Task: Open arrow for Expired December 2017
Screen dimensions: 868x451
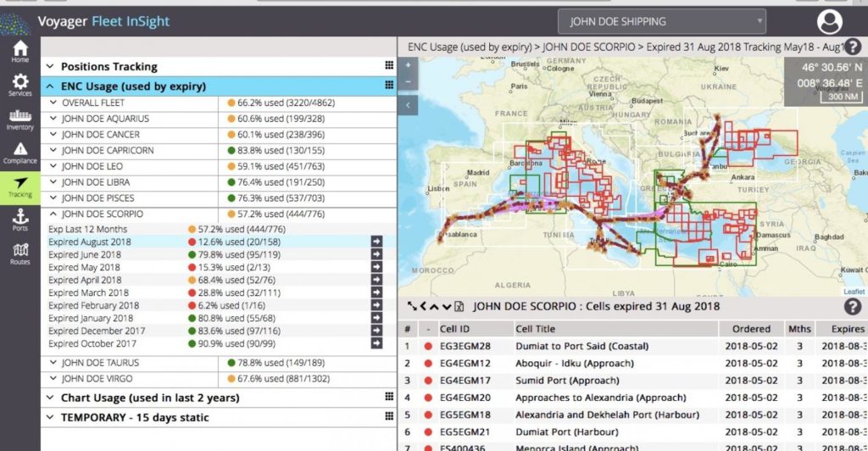Action: pos(376,331)
